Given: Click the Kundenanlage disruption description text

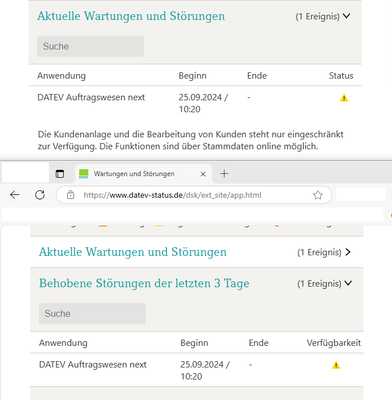Looking at the screenshot, I should coord(190,140).
